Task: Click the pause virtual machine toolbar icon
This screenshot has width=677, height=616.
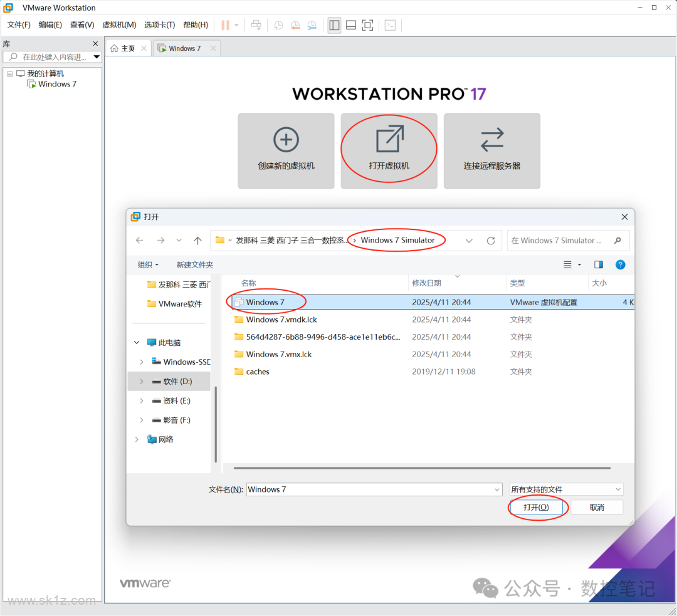Action: (x=225, y=25)
